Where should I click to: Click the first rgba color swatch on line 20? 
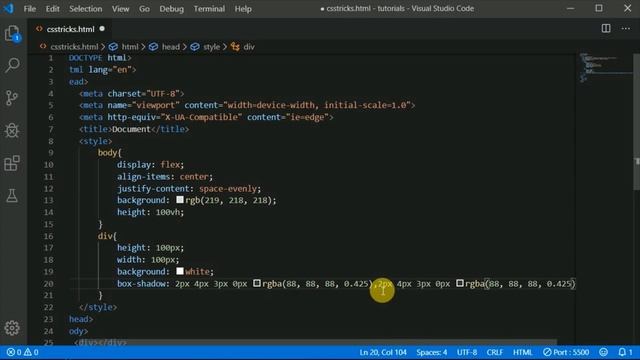coord(257,283)
